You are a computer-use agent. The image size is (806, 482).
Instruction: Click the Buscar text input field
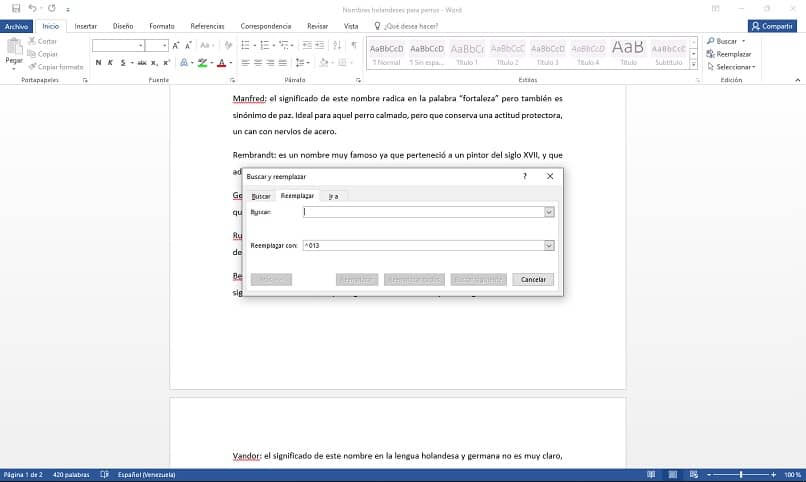[424, 212]
